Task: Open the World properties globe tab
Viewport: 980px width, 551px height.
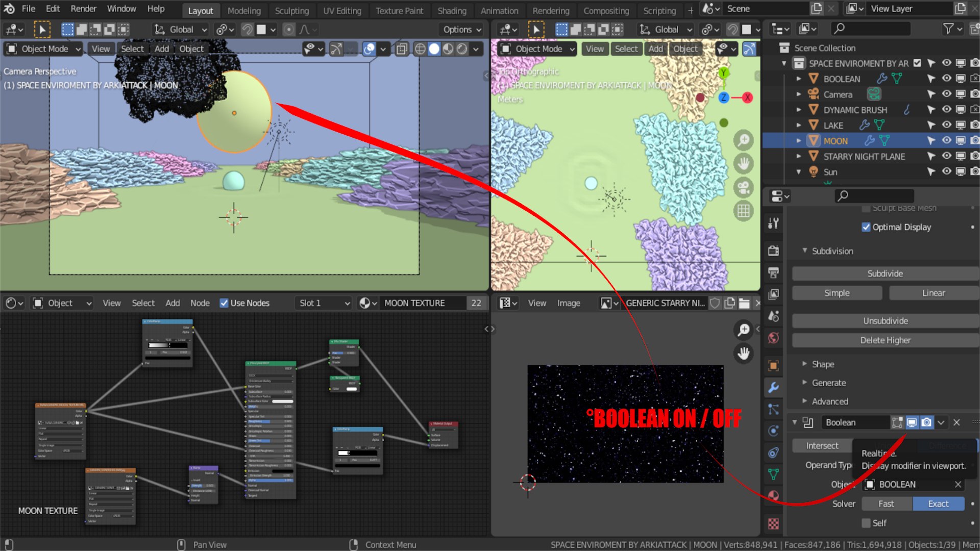Action: pos(774,338)
